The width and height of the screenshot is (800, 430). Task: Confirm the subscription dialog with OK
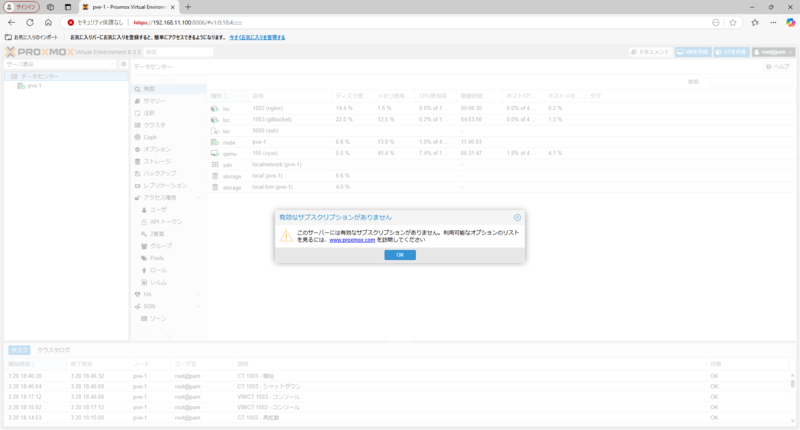click(x=400, y=255)
